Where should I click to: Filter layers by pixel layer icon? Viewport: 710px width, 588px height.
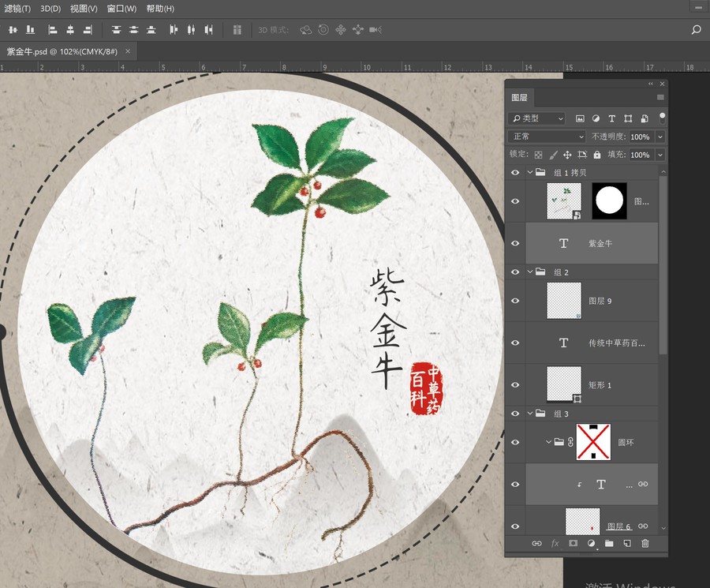coord(580,118)
